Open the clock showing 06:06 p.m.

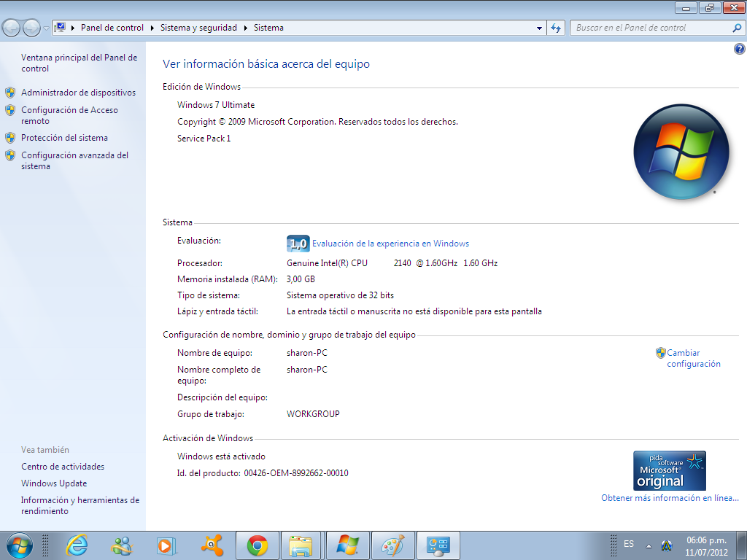pyautogui.click(x=706, y=546)
